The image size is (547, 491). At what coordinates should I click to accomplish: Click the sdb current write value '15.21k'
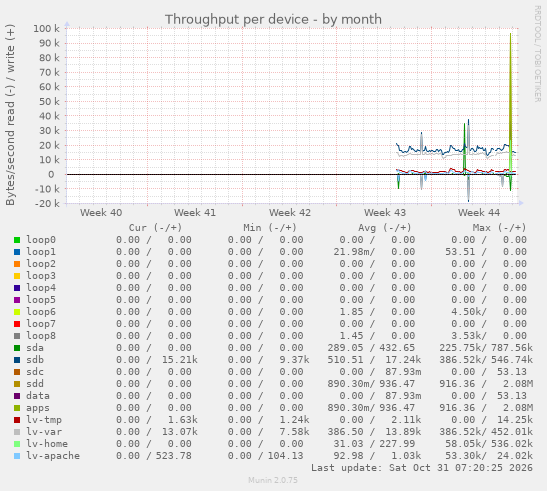[x=180, y=360]
